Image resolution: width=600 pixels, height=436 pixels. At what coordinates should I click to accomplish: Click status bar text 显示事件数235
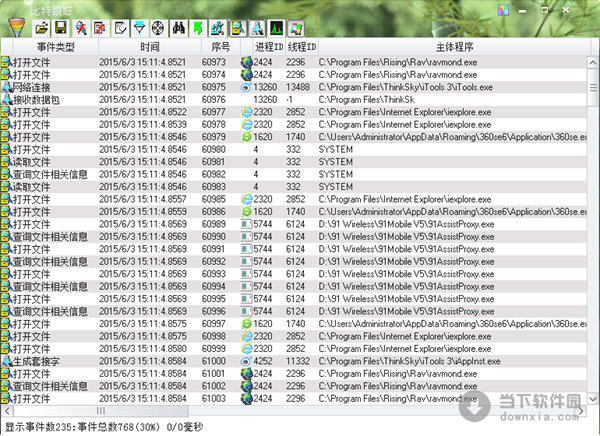point(40,427)
